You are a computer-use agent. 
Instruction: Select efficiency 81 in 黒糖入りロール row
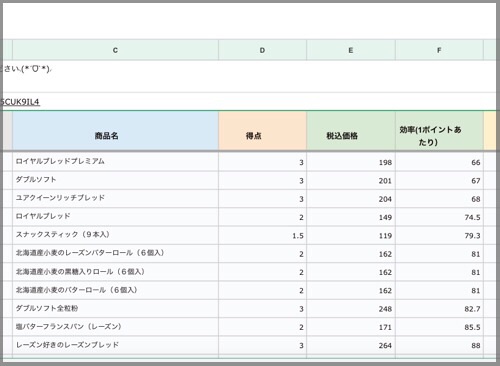coord(439,272)
